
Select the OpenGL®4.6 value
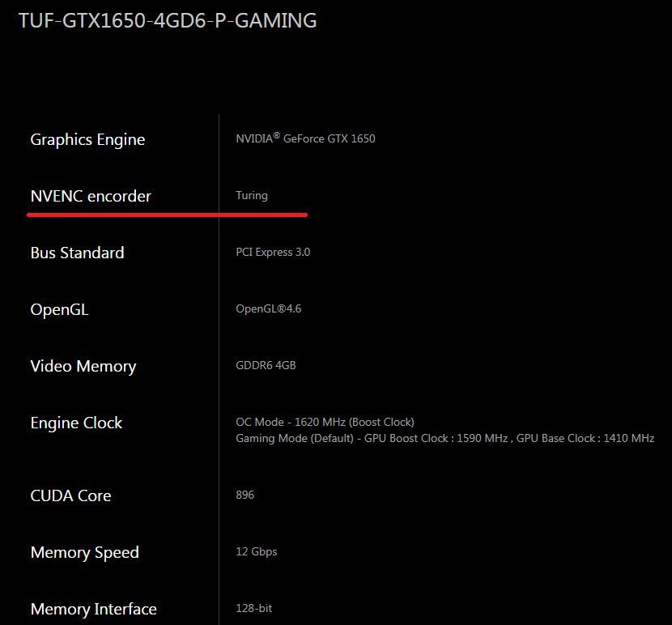[x=269, y=308]
